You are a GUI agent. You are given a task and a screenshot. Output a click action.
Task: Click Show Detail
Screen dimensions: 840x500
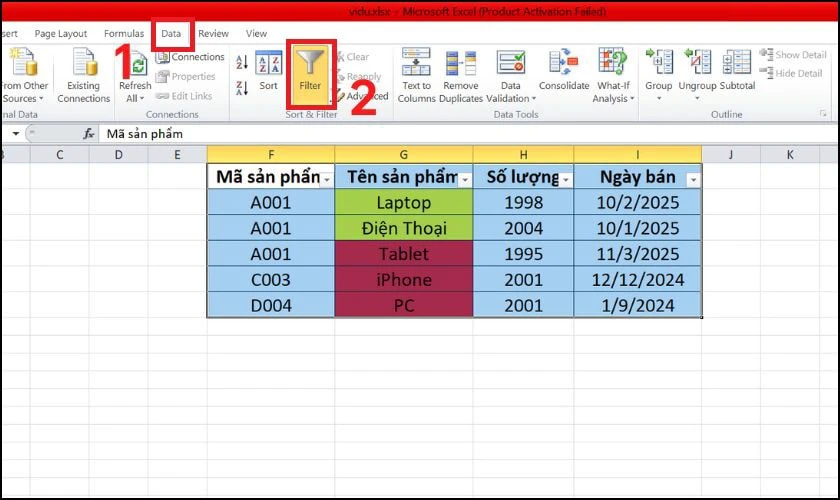pos(793,55)
